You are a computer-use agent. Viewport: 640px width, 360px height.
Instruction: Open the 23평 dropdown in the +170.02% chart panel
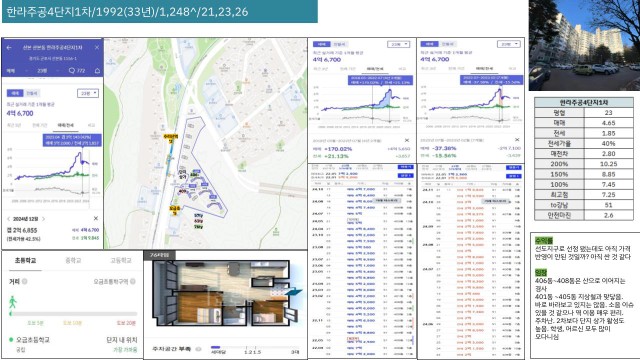(x=398, y=44)
